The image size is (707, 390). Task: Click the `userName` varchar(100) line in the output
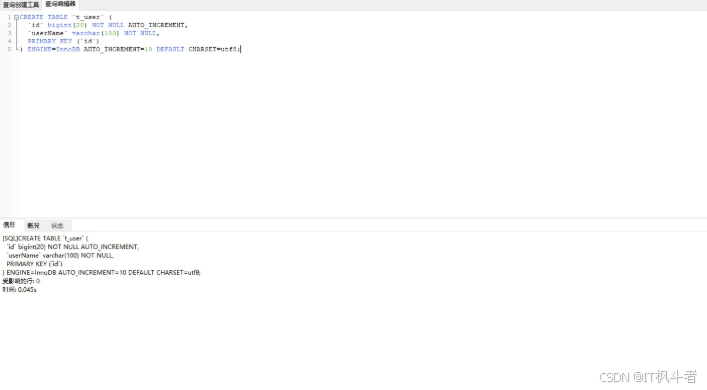tap(60, 255)
